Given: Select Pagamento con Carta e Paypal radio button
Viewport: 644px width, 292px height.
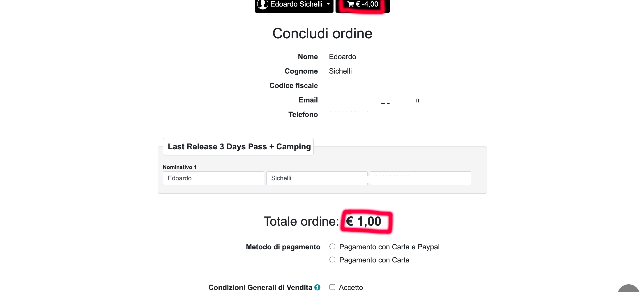Looking at the screenshot, I should tap(332, 246).
